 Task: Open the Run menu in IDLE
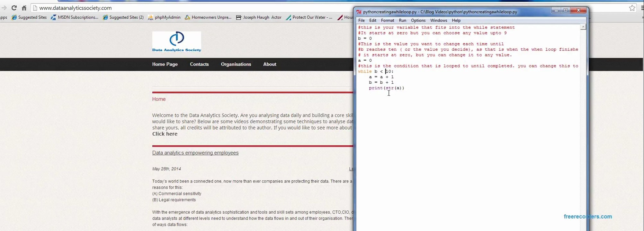(402, 20)
